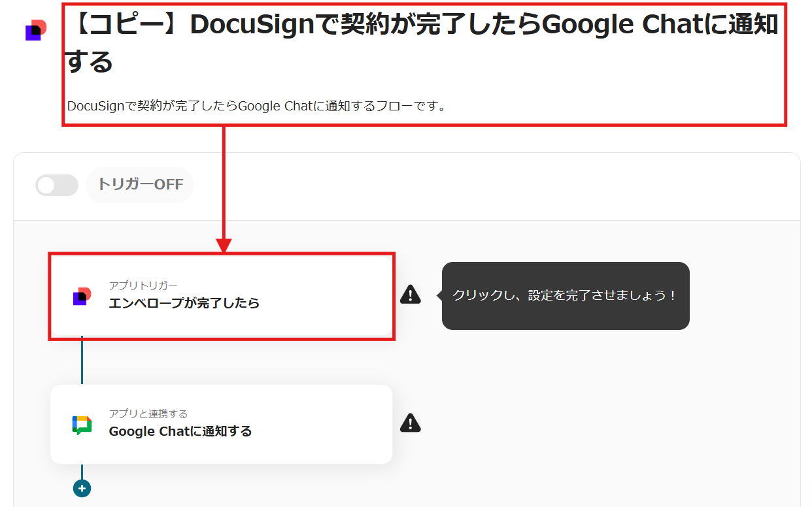Click warning icon next to エンベロープが完了したら

coord(410,295)
